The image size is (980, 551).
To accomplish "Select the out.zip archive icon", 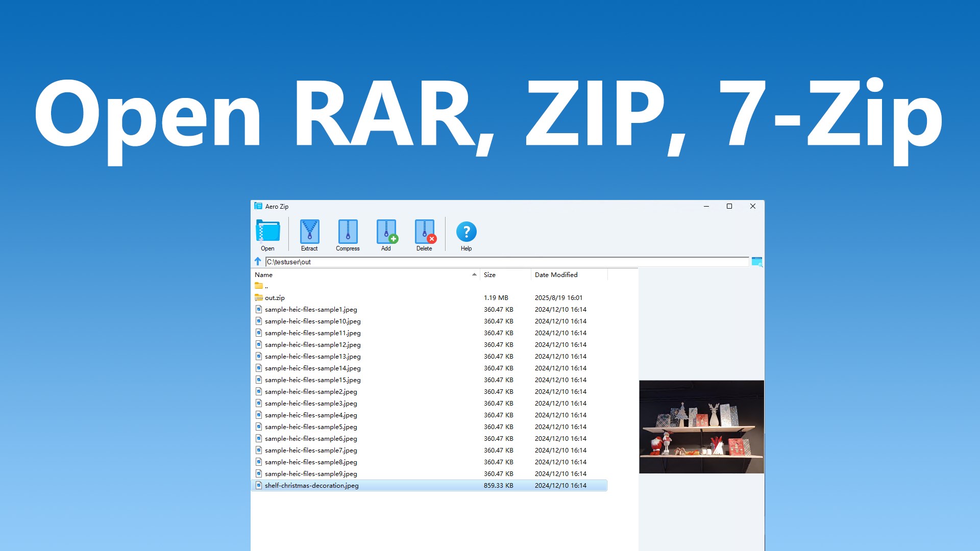I will click(x=259, y=297).
